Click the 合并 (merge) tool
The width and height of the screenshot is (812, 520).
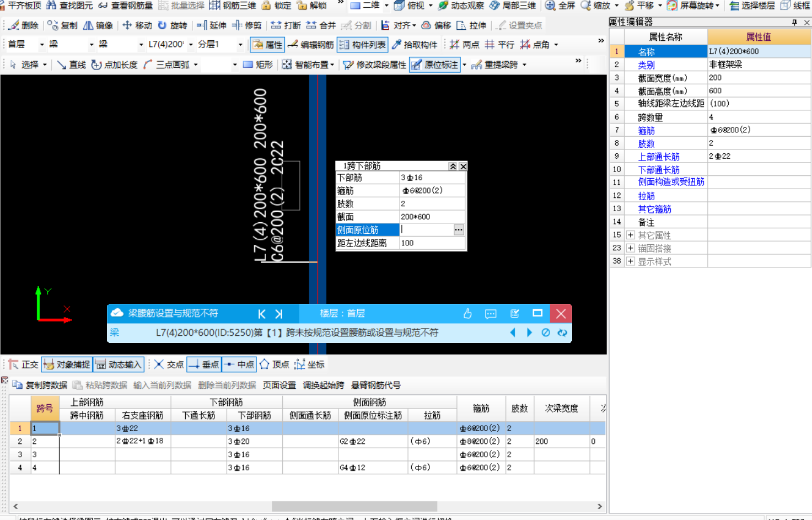click(x=321, y=25)
